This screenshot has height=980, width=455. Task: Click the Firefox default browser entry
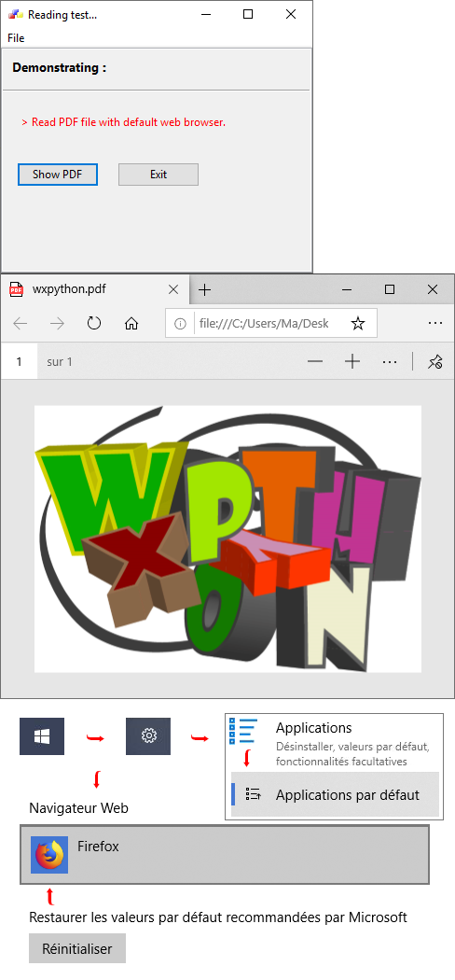tap(225, 854)
